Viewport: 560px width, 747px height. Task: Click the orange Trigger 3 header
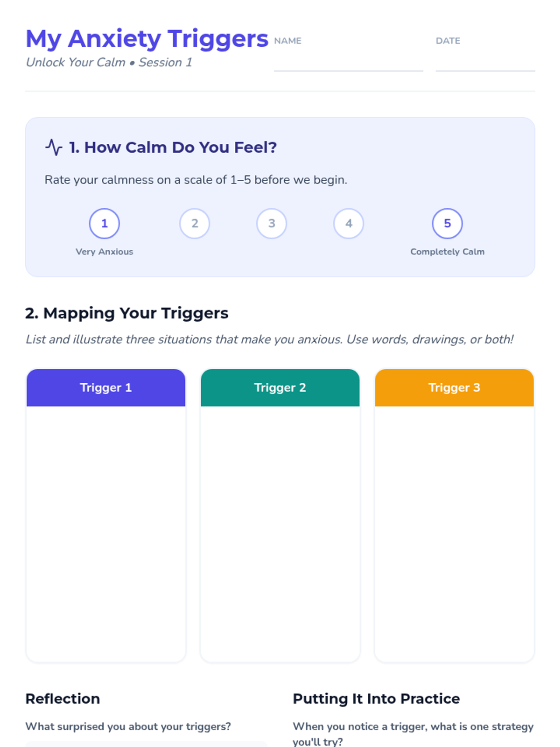tap(454, 388)
